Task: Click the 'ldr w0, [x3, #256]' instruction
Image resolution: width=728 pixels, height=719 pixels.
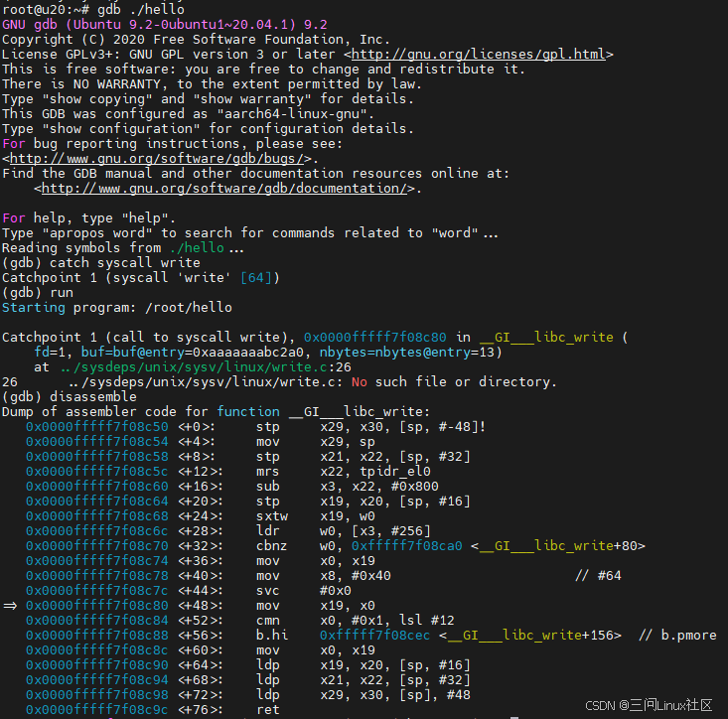Action: (x=344, y=531)
